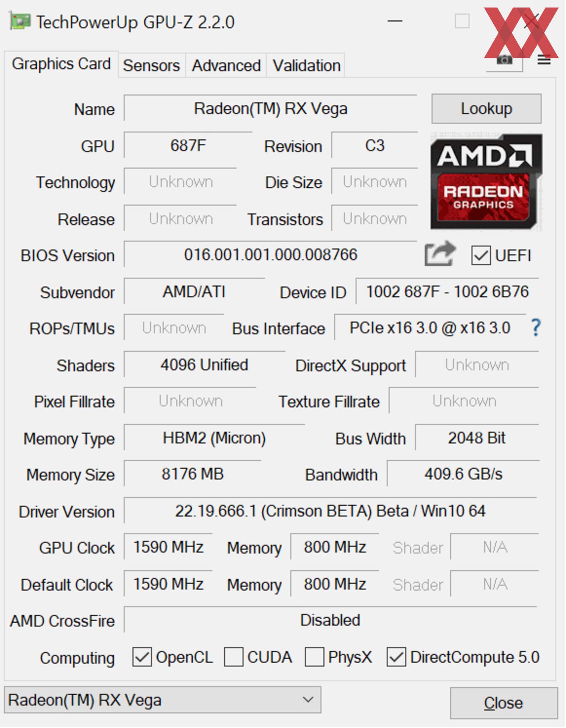Click the AMD Radeon Graphics logo
The width and height of the screenshot is (566, 728).
[x=487, y=182]
